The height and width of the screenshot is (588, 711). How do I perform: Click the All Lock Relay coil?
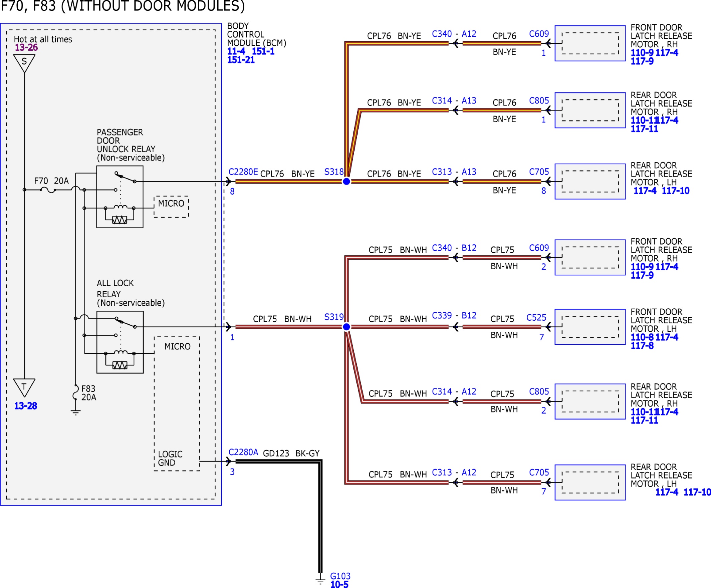tap(120, 353)
